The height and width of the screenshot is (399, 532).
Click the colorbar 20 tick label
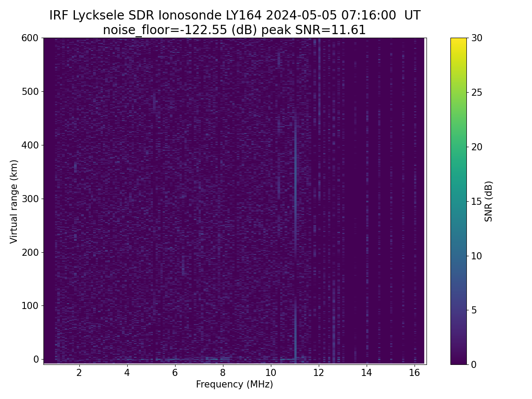point(477,147)
